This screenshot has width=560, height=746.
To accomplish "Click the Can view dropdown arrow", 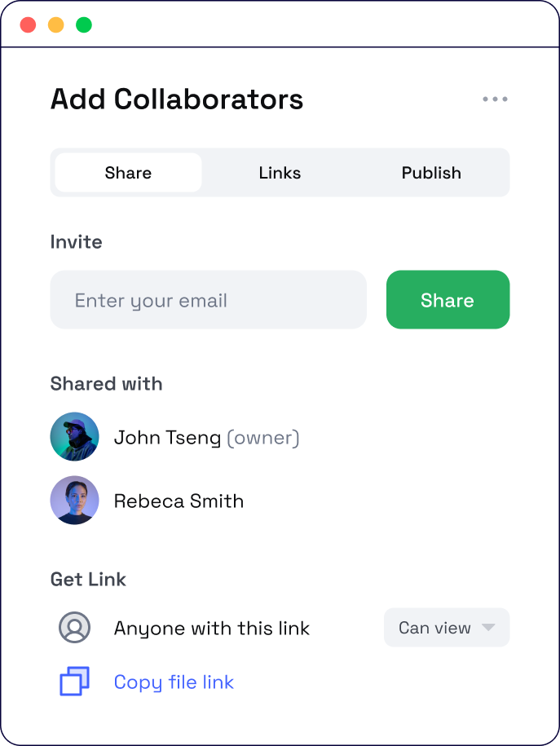I will point(488,628).
